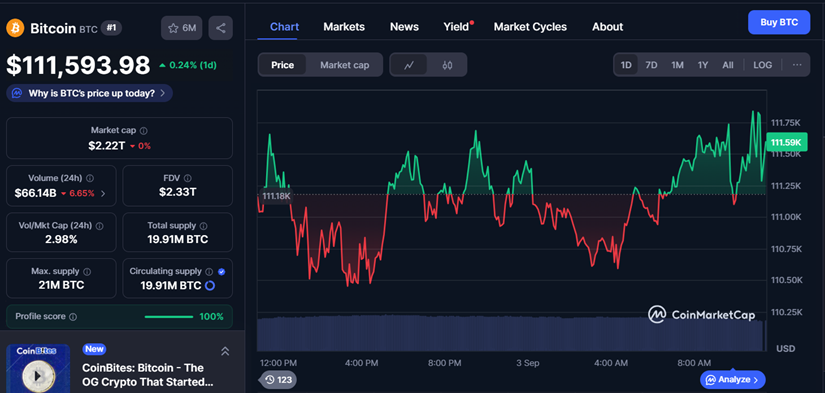
Task: Select the line chart view icon
Action: click(x=409, y=65)
